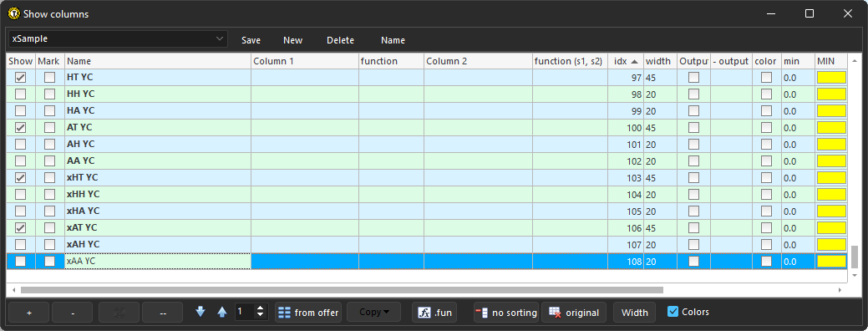The height and width of the screenshot is (331, 868).
Task: Click the vertical scrollbar thumb
Action: tap(854, 257)
